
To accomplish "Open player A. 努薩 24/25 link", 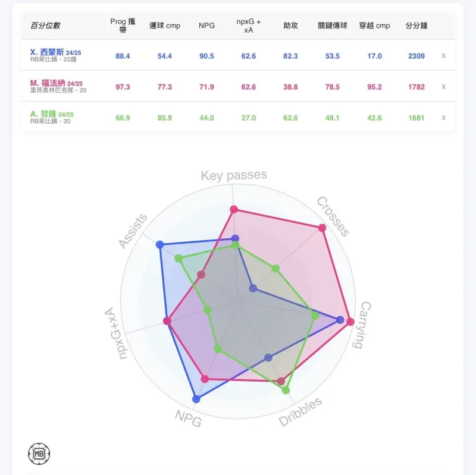I will 52,114.
